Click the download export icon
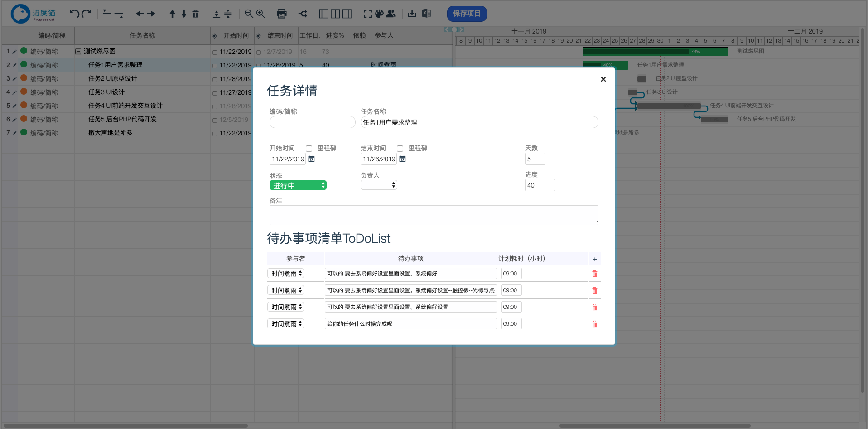The width and height of the screenshot is (868, 429). (x=412, y=14)
